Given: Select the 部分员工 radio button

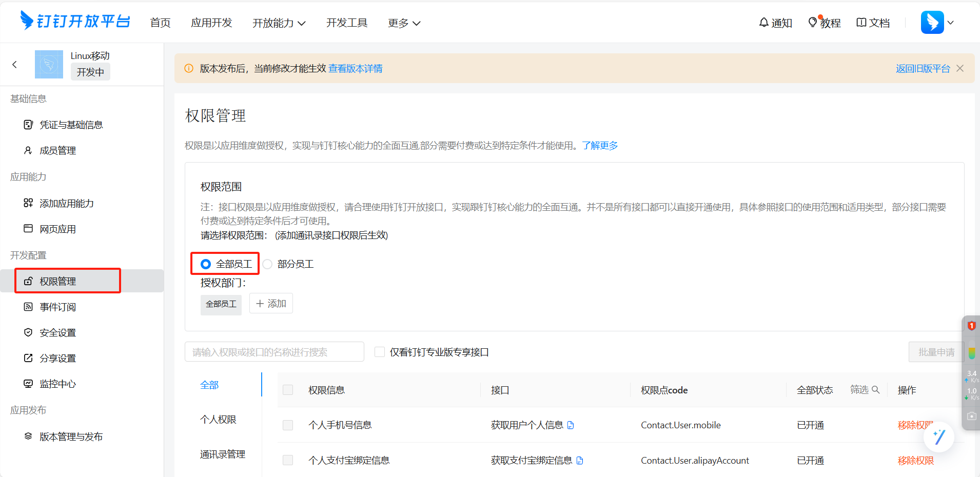Looking at the screenshot, I should pos(267,264).
